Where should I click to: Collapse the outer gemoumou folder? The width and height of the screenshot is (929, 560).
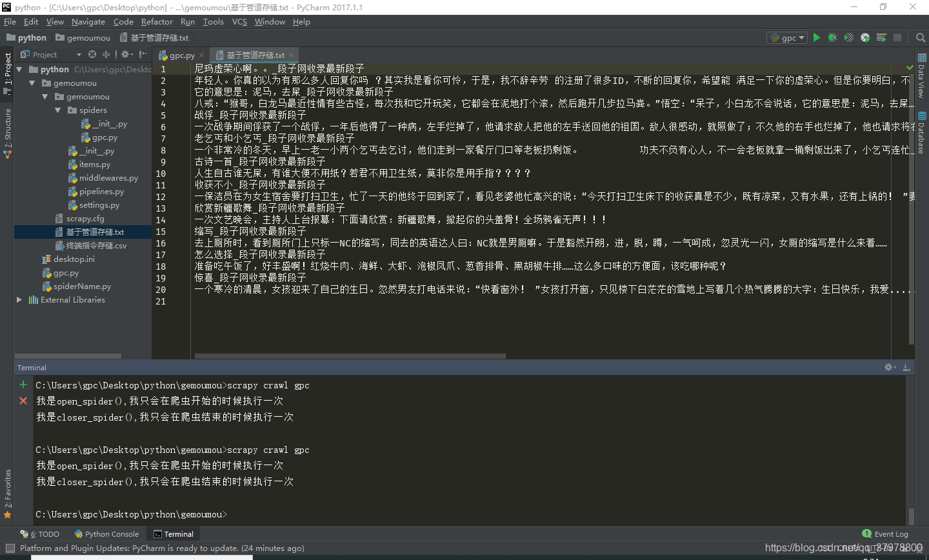(32, 83)
